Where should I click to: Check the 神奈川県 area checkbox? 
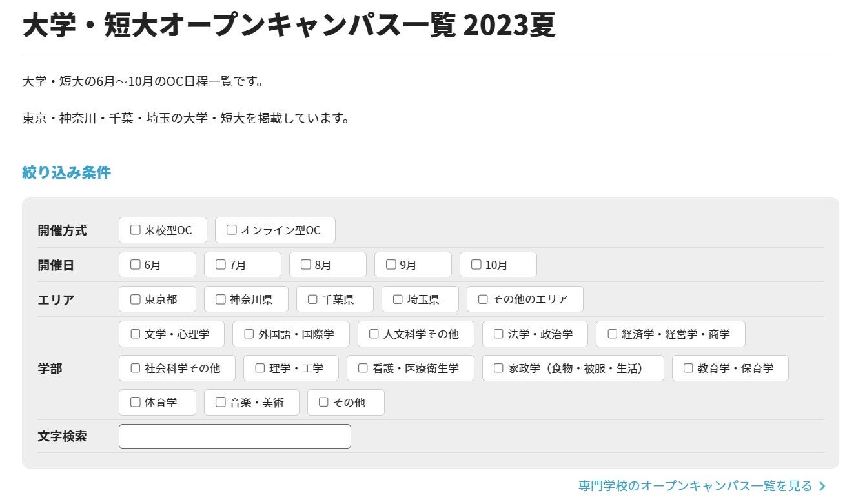click(x=221, y=299)
